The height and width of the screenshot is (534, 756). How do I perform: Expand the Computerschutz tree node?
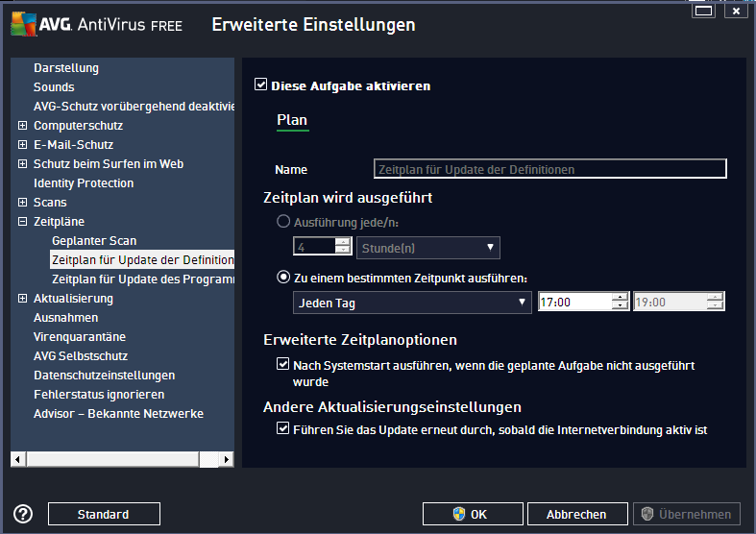point(22,125)
